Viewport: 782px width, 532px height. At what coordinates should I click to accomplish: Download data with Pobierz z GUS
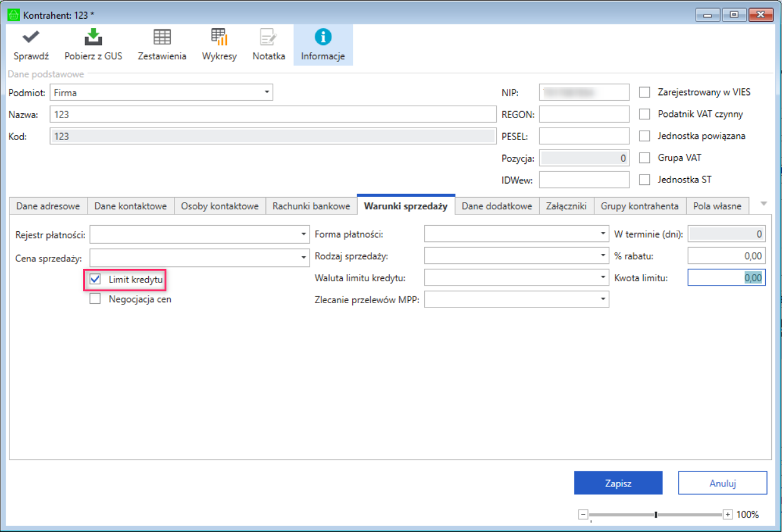point(93,37)
